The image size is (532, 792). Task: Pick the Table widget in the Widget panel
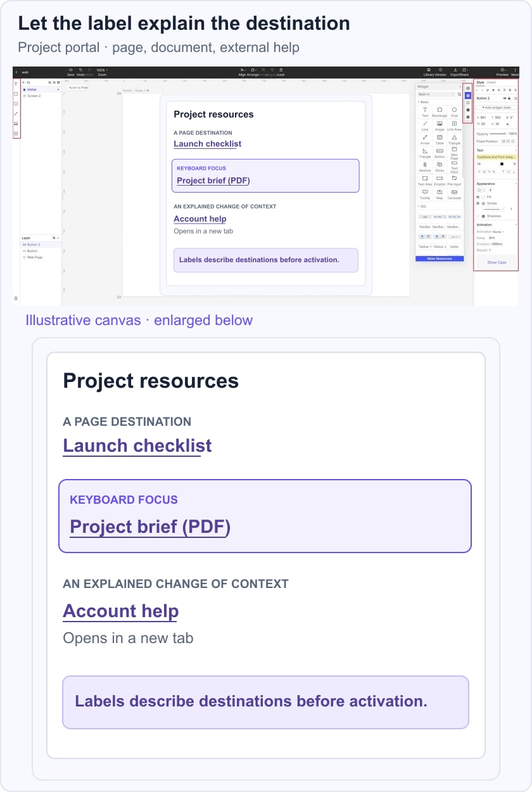tap(440, 139)
